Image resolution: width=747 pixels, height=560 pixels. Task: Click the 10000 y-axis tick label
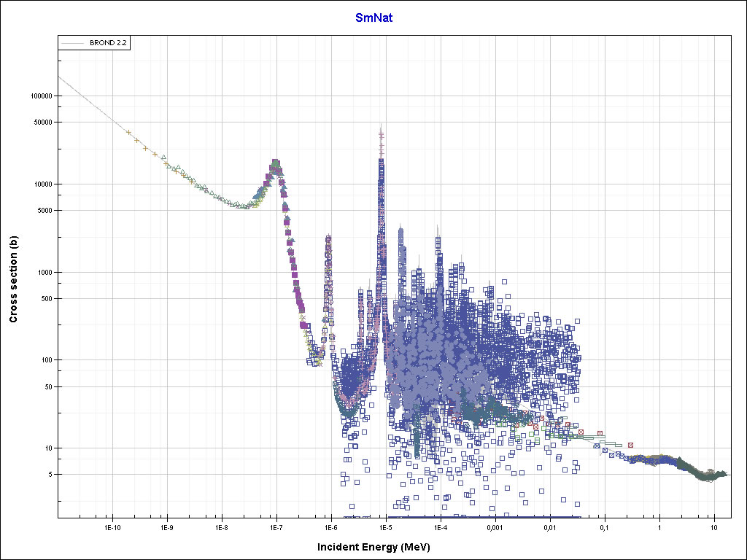(43, 184)
